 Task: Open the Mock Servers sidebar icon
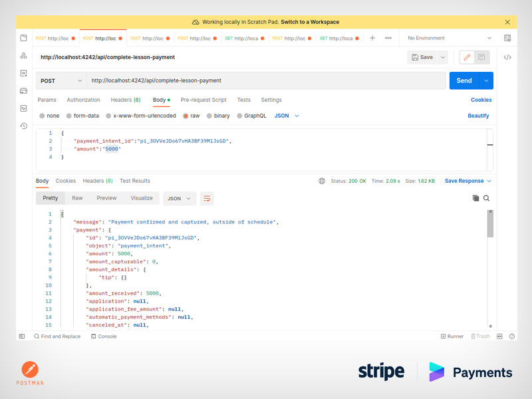(23, 90)
